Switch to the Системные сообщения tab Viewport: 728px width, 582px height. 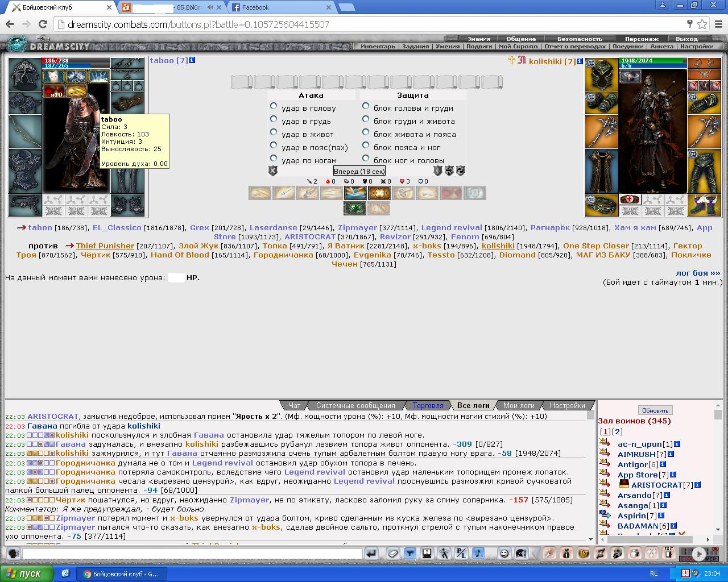pyautogui.click(x=355, y=405)
